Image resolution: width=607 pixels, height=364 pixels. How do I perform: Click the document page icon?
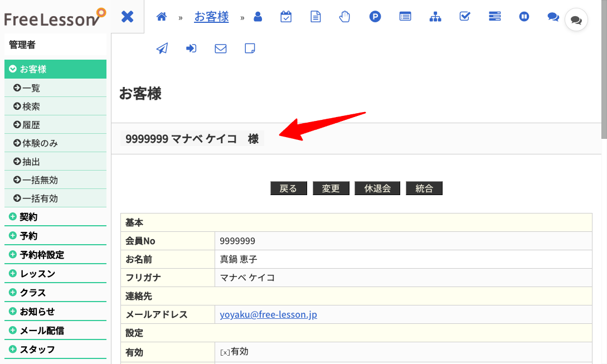click(x=315, y=17)
